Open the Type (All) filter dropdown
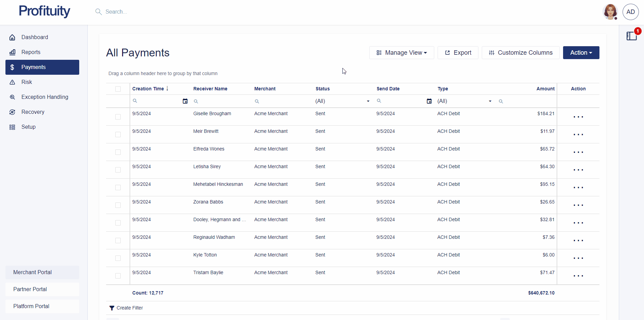Screen dimensions: 644x320 tap(490, 101)
